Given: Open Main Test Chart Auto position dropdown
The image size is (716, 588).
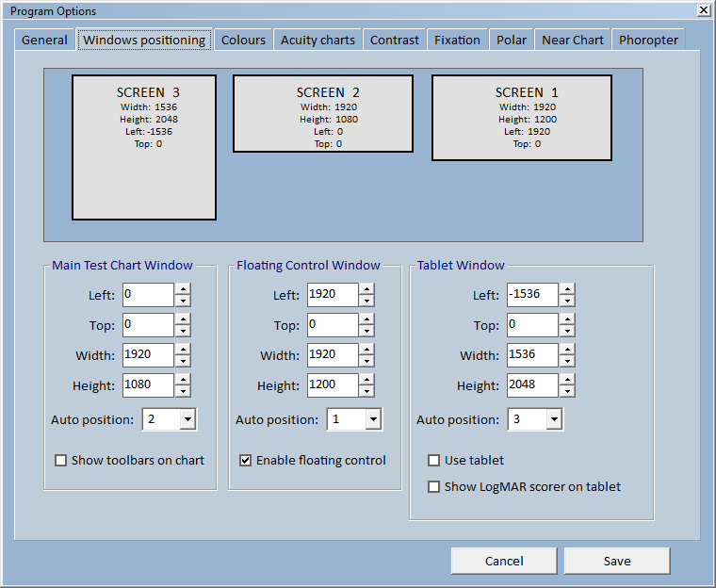Looking at the screenshot, I should coord(187,419).
